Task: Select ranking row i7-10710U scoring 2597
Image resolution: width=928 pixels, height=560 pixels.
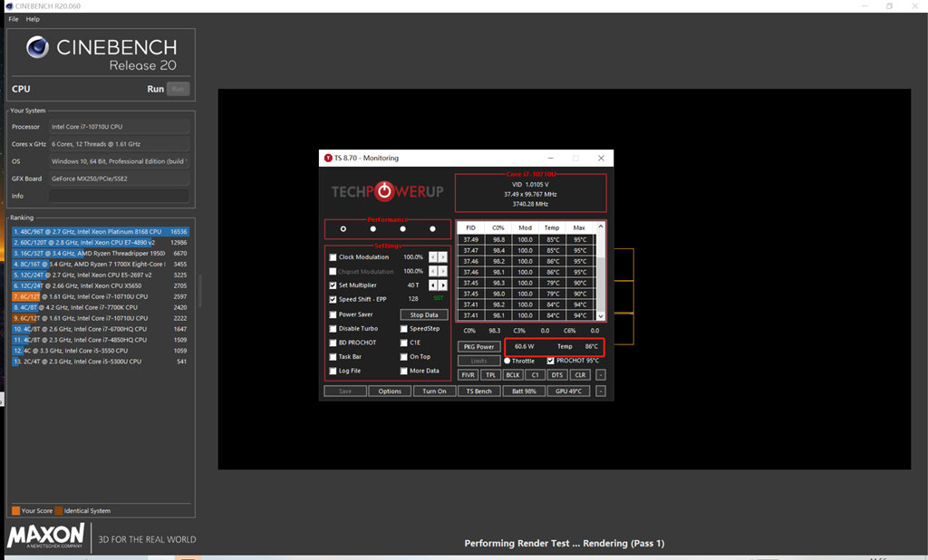Action: pos(100,296)
